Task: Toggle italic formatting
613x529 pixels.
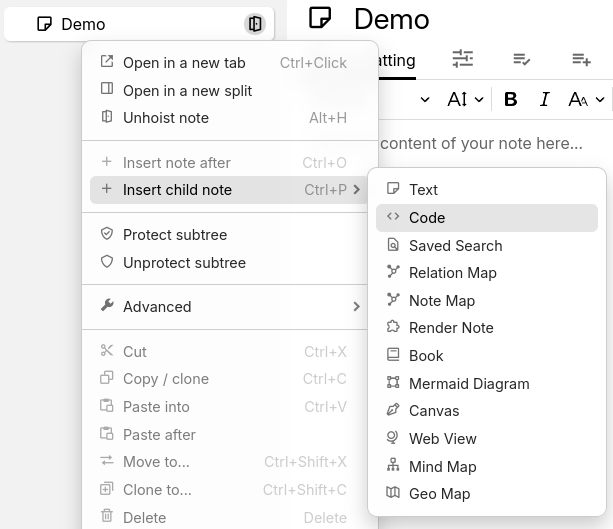Action: pyautogui.click(x=545, y=99)
